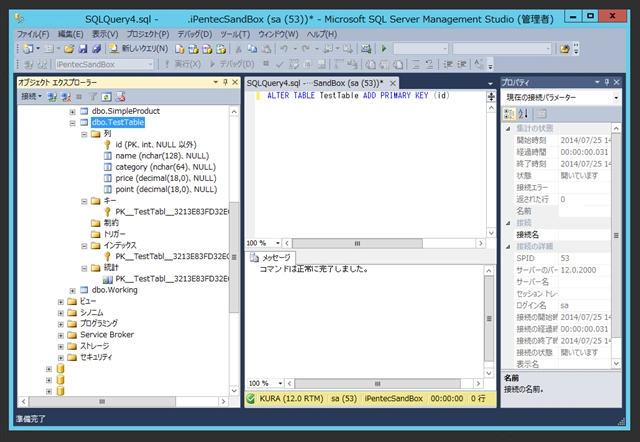Viewport: 640px width, 442px height.
Task: Click Connect Object Explorer icon
Action: [x=52, y=97]
